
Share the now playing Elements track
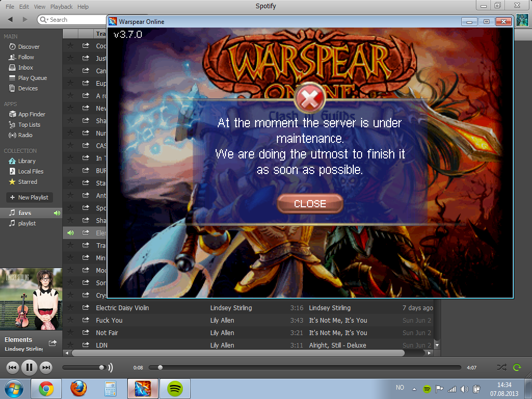point(52,343)
